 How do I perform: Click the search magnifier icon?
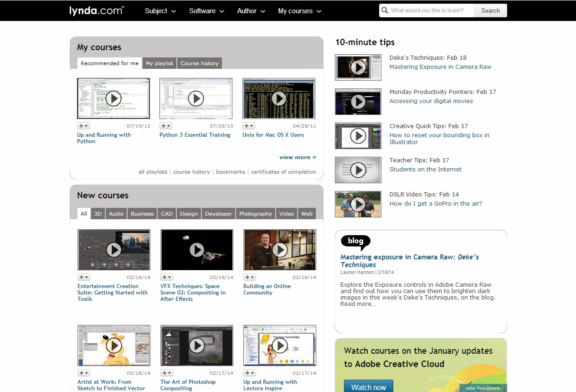pyautogui.click(x=385, y=10)
